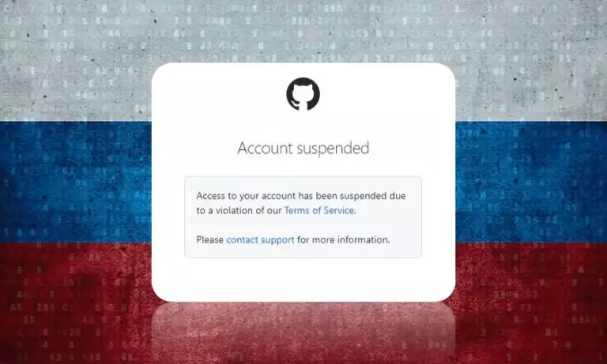Click the word Please in message
Image resolution: width=607 pixels, height=364 pixels.
[209, 240]
